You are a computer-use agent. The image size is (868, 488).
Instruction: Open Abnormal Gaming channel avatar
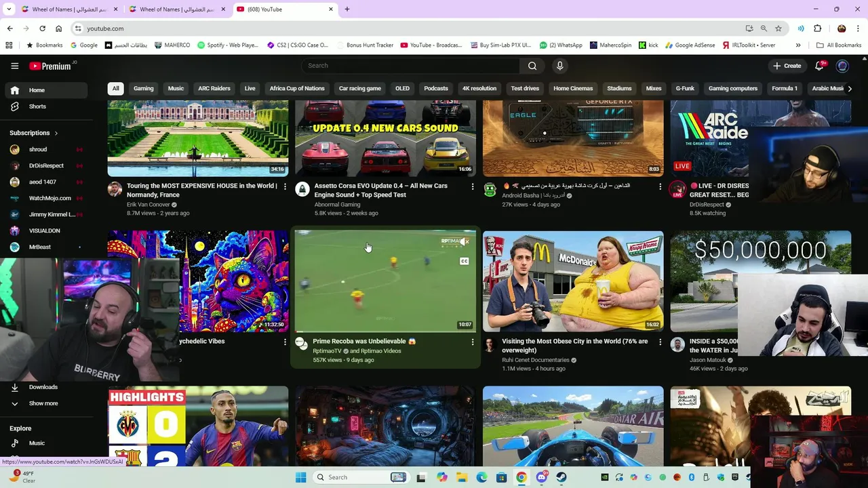302,189
